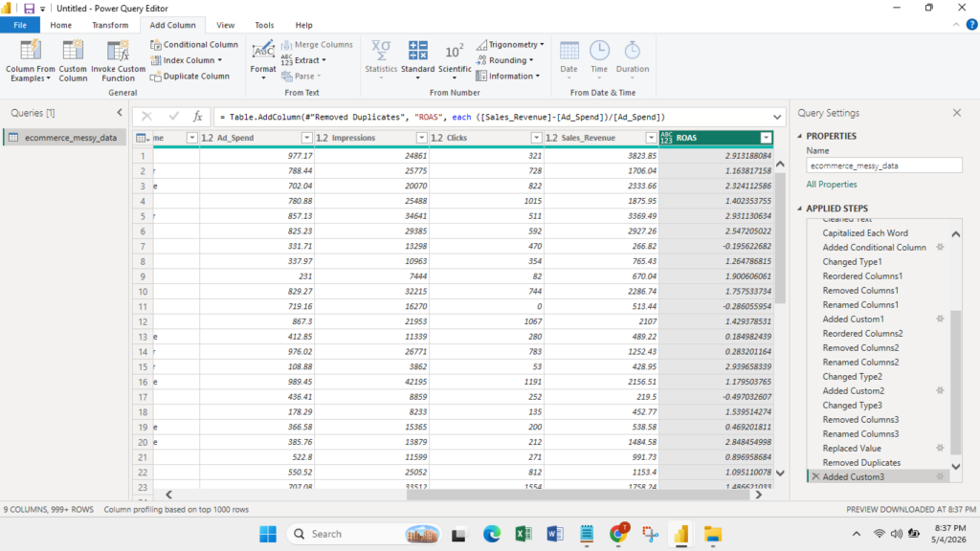The width and height of the screenshot is (980, 551).
Task: Open Clicks column filter dropdown
Action: [536, 138]
